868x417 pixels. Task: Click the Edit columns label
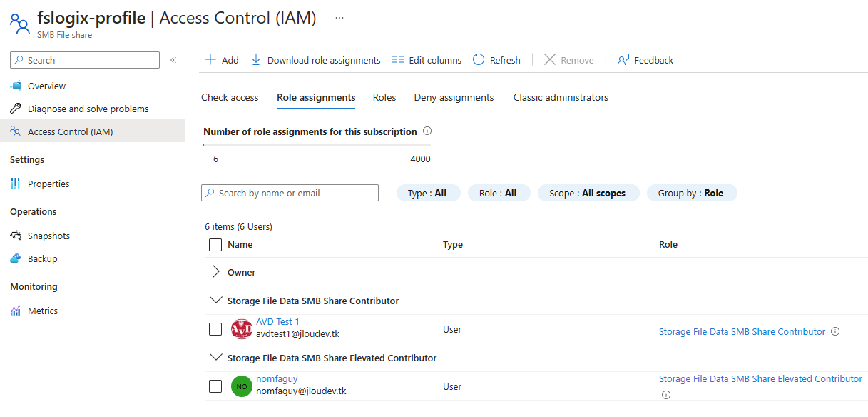pos(435,60)
